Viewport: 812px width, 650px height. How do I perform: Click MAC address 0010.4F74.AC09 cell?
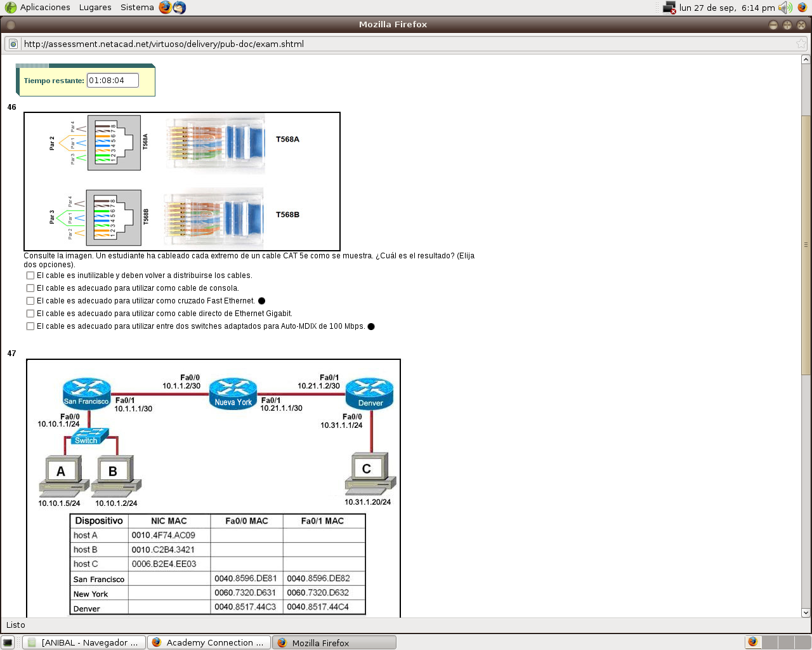[x=169, y=535]
